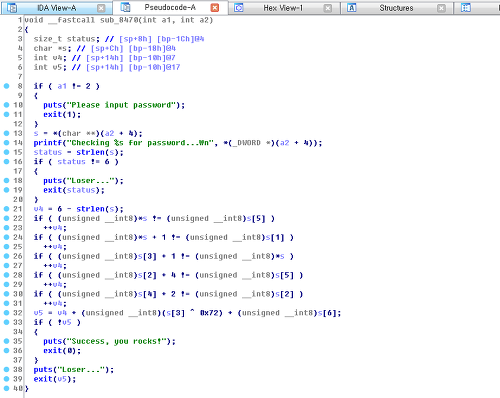The width and height of the screenshot is (500, 398).
Task: Select function name sub_8470 in line 1
Action: pyautogui.click(x=119, y=20)
